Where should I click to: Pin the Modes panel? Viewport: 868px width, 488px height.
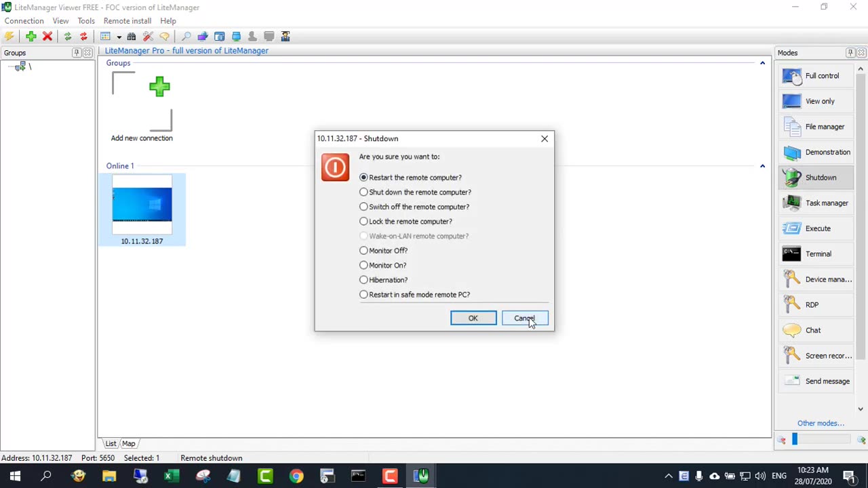tap(850, 53)
